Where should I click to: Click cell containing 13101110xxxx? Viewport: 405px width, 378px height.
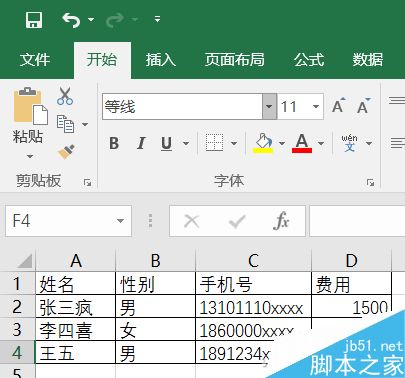[253, 306]
